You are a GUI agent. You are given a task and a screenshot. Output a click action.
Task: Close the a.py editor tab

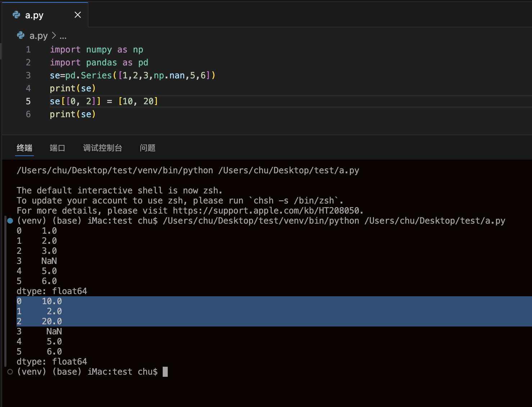[x=77, y=15]
